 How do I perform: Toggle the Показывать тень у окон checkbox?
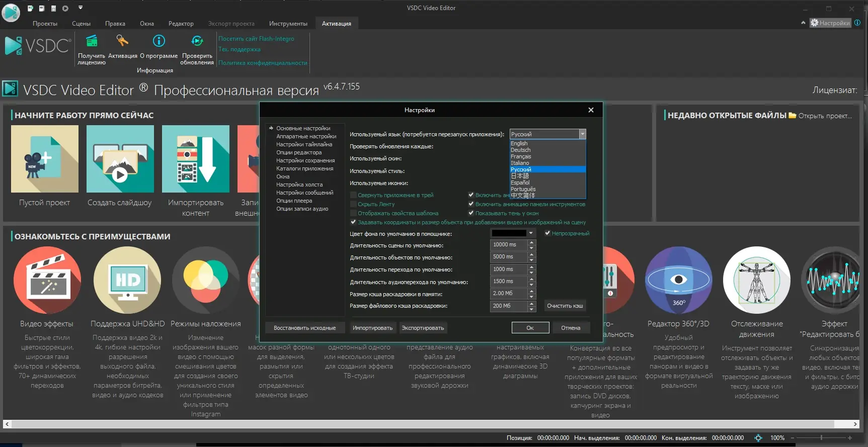tap(471, 213)
